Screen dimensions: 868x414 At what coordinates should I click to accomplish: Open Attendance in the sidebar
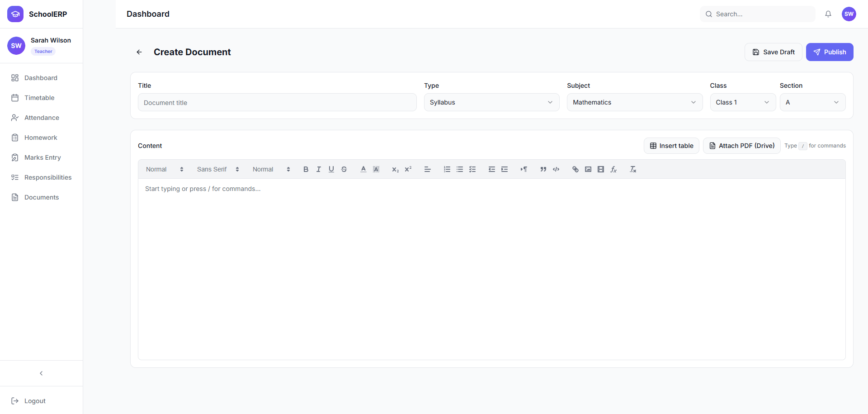[x=41, y=118]
